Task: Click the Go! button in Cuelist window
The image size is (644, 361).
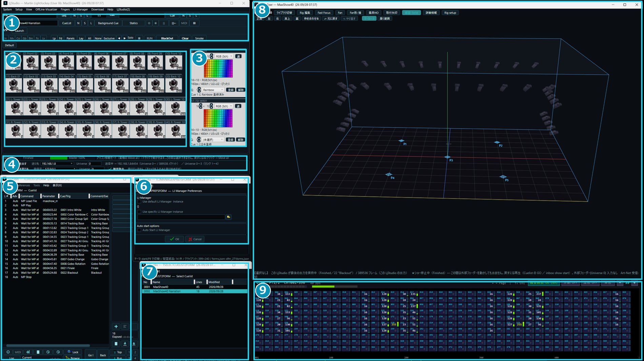Action: [x=90, y=355]
